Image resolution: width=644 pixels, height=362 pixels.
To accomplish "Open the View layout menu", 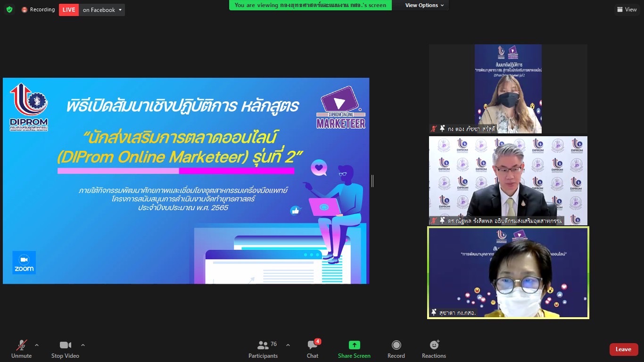I will 627,9.
